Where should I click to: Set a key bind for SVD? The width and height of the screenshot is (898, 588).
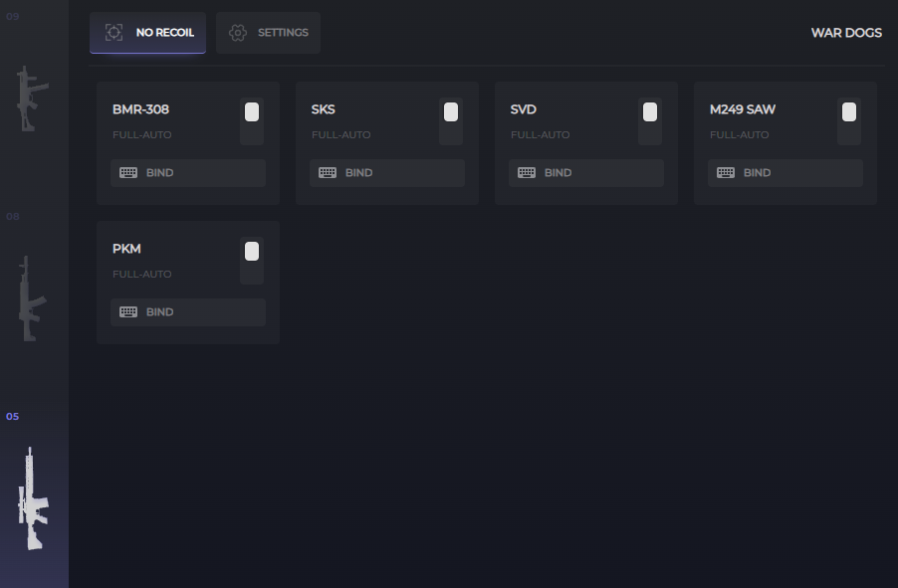point(586,173)
